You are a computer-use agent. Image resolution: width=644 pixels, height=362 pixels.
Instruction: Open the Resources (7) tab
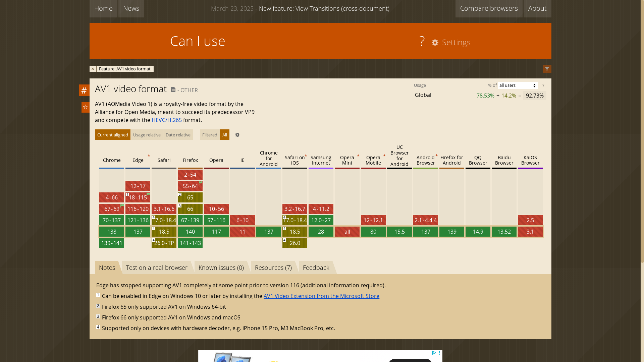pos(273,267)
